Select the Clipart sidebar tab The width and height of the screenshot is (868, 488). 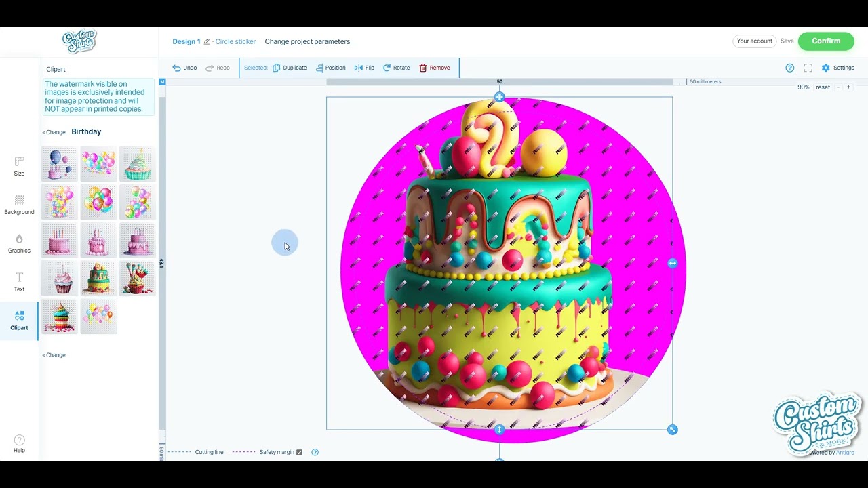(19, 321)
